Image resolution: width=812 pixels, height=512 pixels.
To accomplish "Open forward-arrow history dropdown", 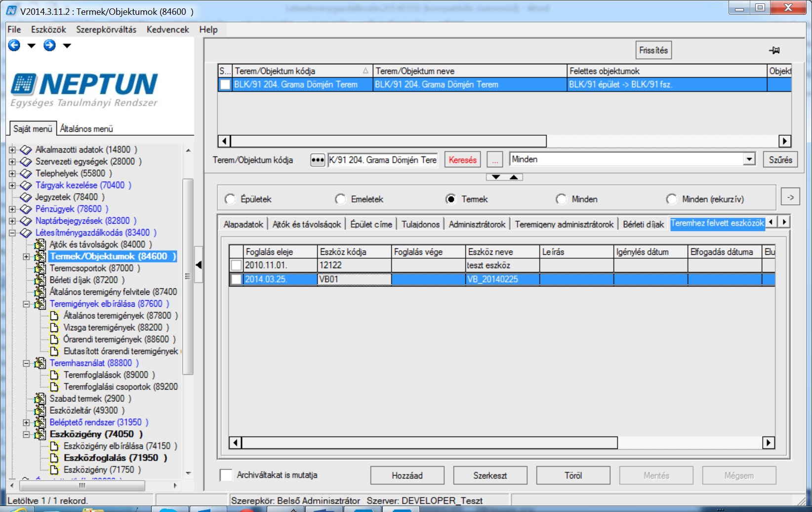I will (67, 46).
